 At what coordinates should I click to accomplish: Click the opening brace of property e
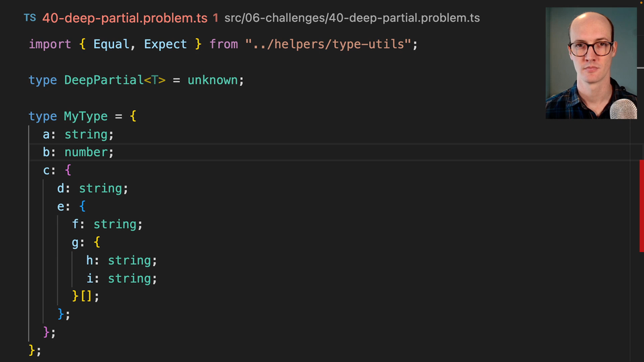tap(83, 207)
